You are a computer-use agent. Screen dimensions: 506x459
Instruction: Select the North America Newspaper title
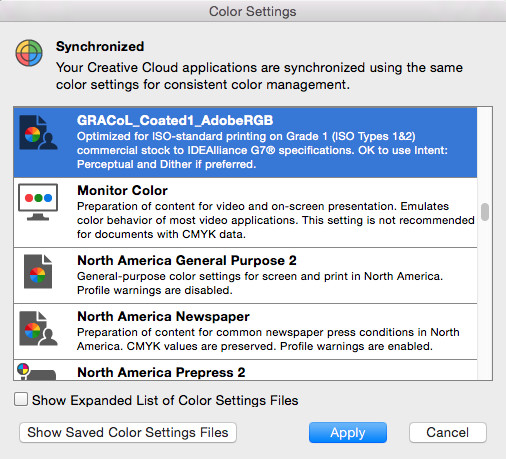point(163,316)
